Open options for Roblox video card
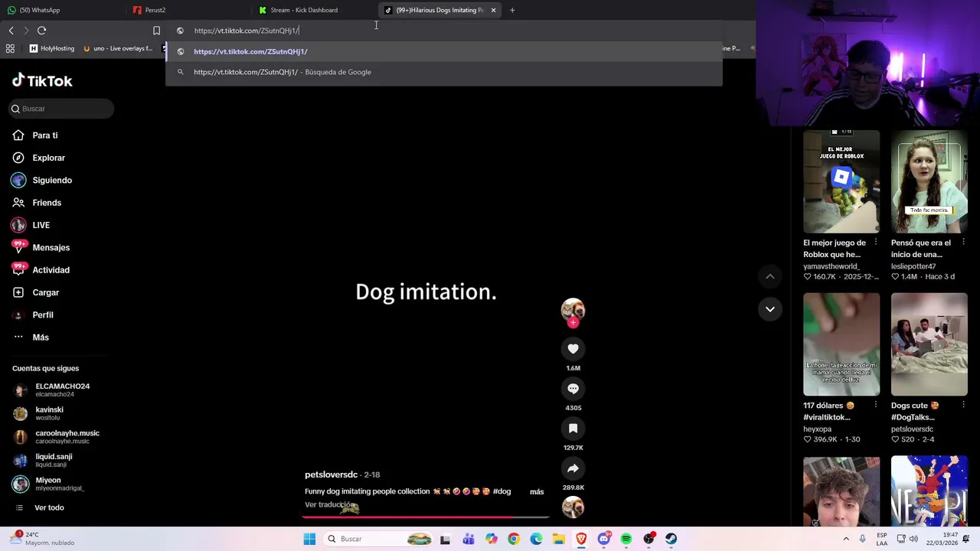This screenshot has width=980, height=551. click(876, 243)
